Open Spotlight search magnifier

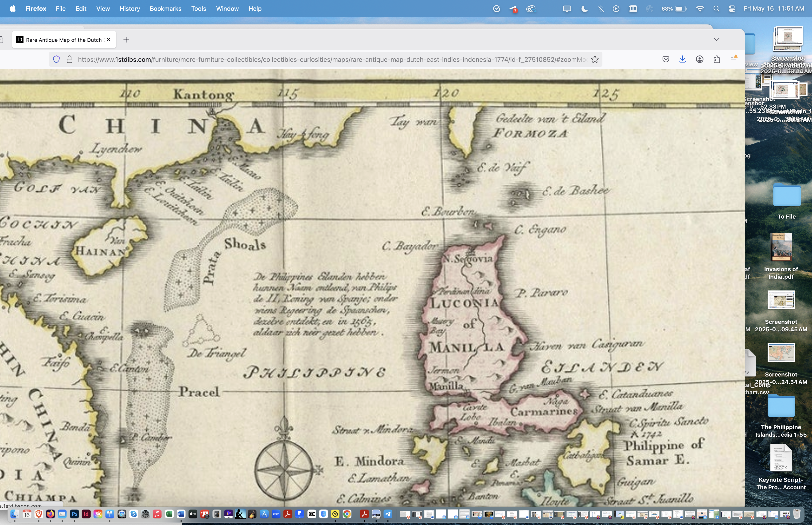[716, 8]
